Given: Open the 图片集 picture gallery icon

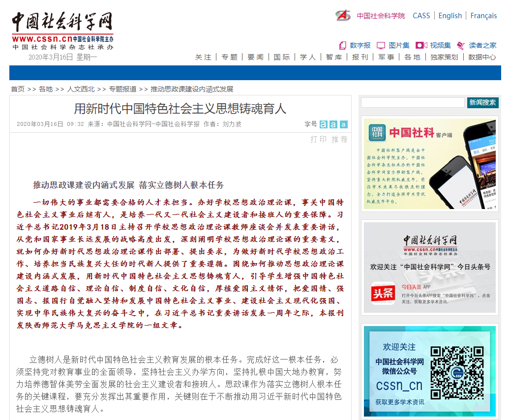Looking at the screenshot, I should (381, 45).
